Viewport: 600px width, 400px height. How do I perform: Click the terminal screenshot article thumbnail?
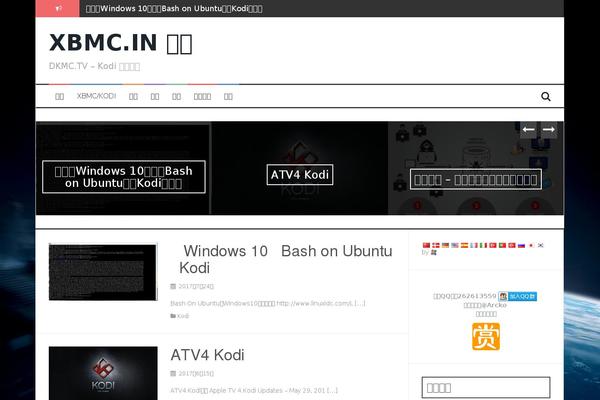tap(103, 272)
